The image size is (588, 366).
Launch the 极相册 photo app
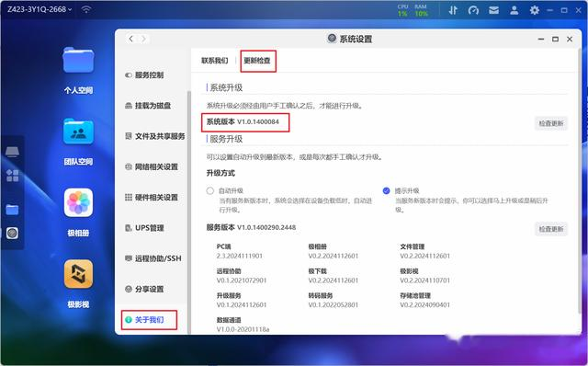coord(78,202)
